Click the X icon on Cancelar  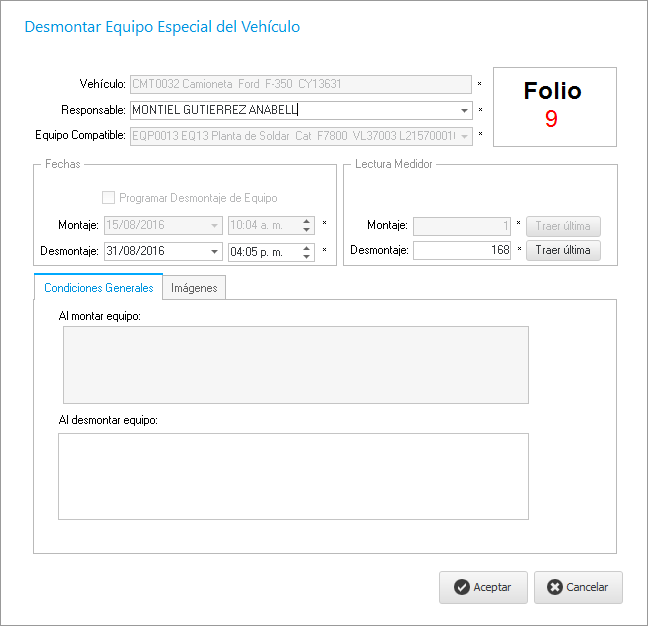555,588
